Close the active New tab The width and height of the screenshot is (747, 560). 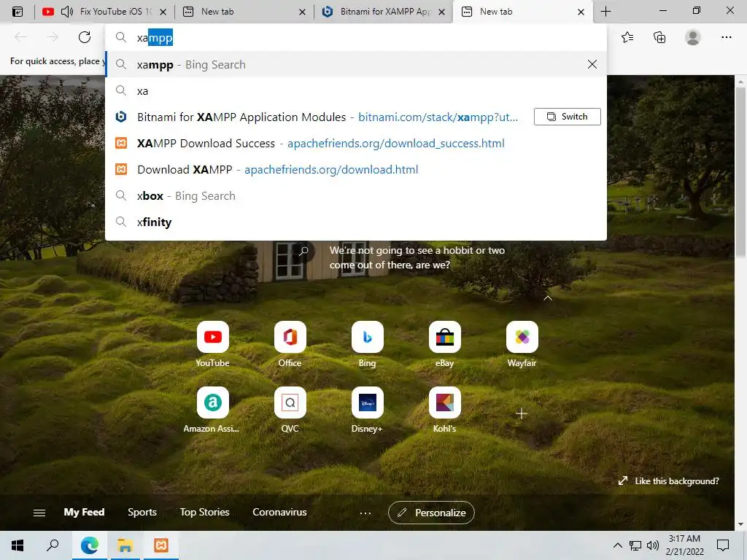tap(581, 12)
